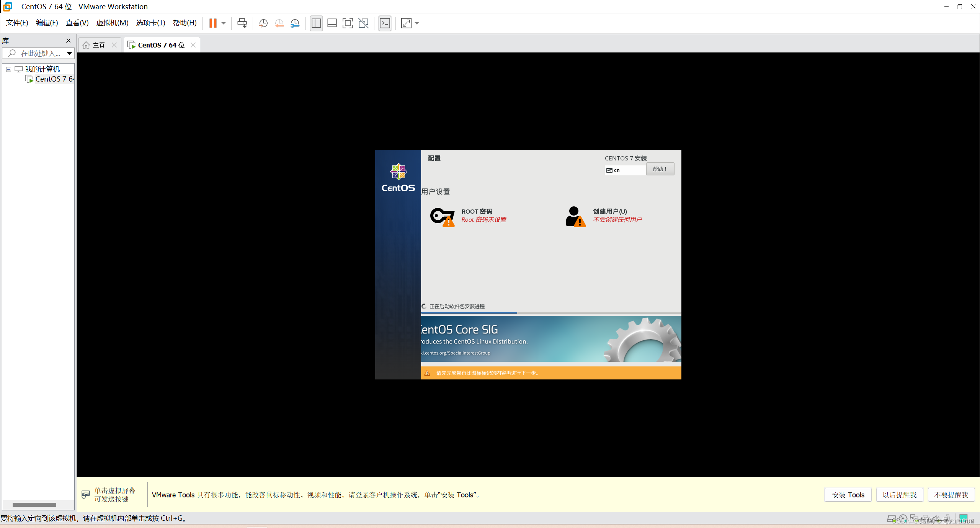Toggle the console view terminal icon

coord(385,23)
